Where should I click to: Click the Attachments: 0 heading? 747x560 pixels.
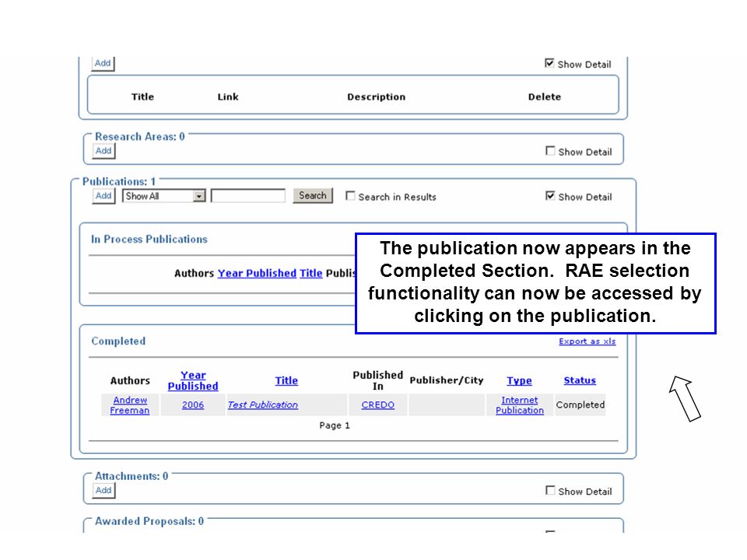132,476
